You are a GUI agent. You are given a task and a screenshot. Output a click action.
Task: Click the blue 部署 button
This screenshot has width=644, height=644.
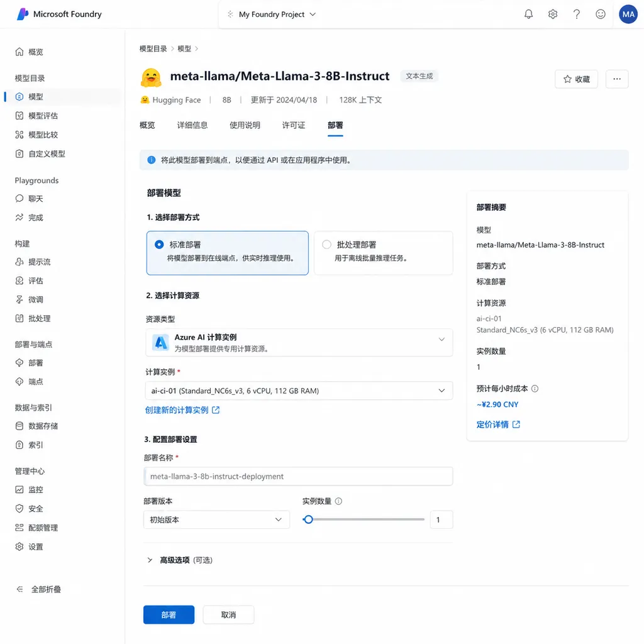pos(169,615)
